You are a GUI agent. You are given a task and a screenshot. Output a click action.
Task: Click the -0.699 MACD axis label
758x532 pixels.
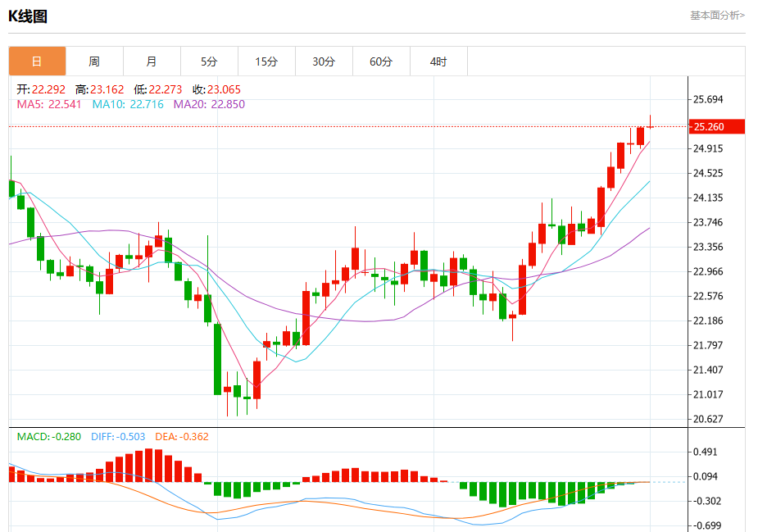pos(707,525)
